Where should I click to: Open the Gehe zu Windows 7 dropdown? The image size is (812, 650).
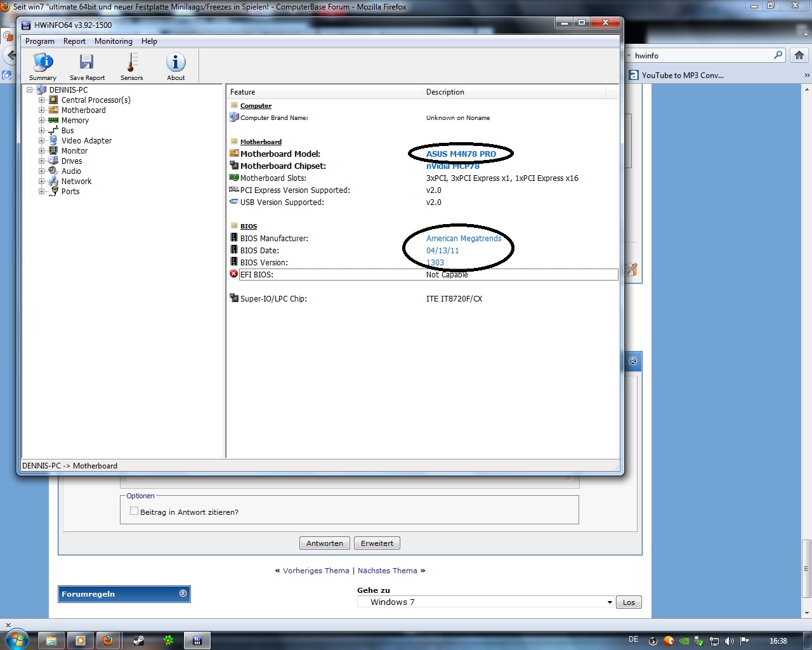(486, 602)
